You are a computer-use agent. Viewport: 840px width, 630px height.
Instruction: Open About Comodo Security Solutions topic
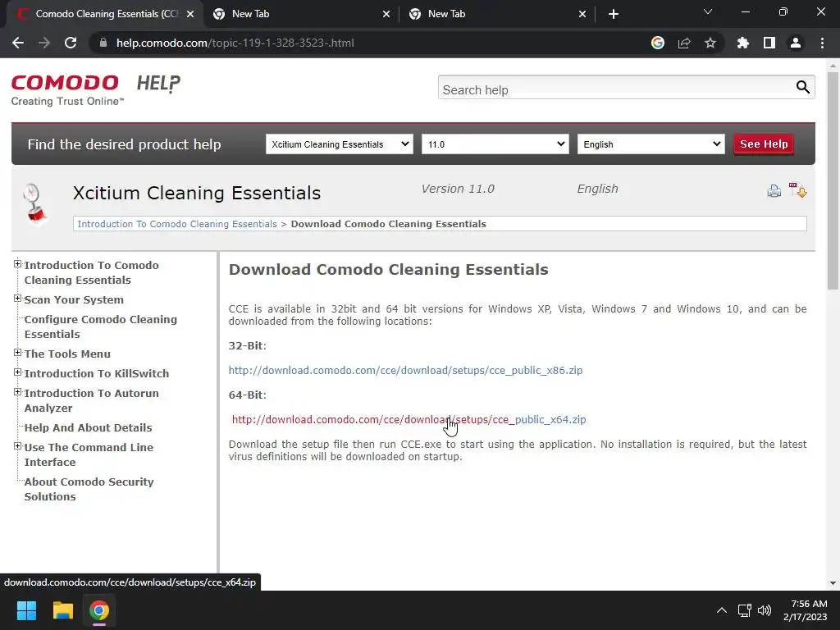tap(89, 489)
